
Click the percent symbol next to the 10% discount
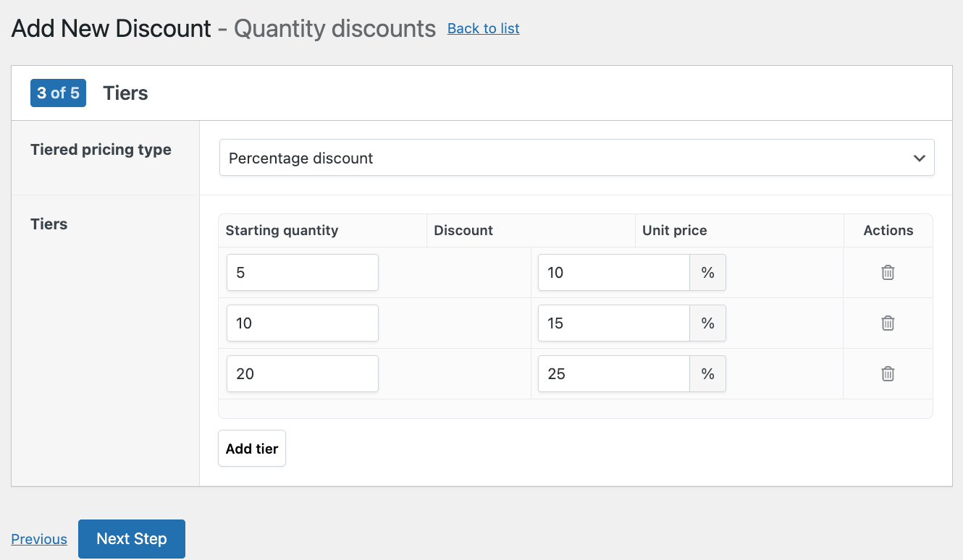pos(707,272)
